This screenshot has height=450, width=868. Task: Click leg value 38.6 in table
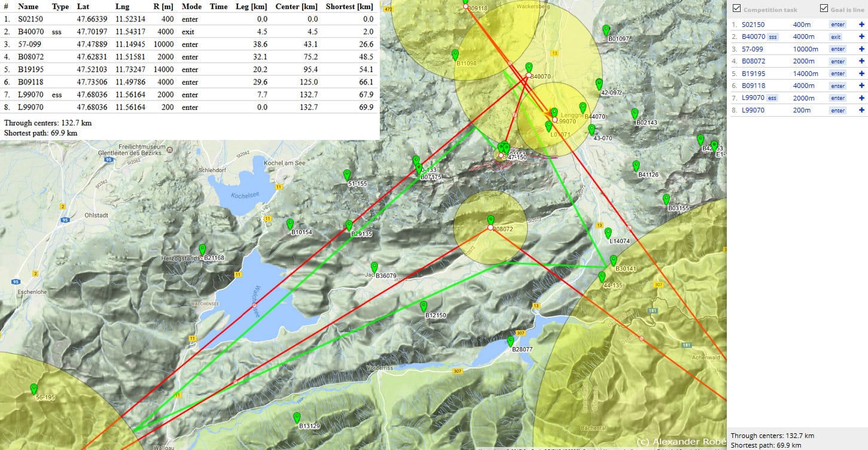[x=260, y=44]
